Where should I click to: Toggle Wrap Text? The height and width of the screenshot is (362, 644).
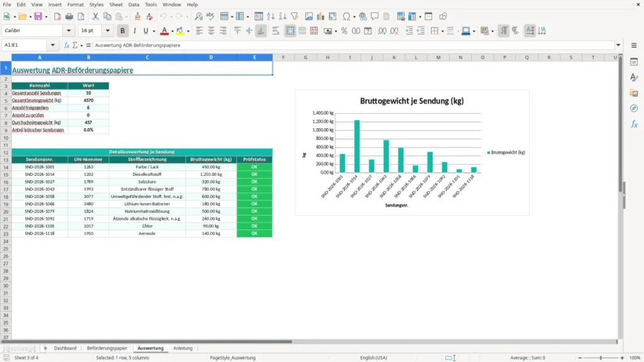(x=275, y=31)
